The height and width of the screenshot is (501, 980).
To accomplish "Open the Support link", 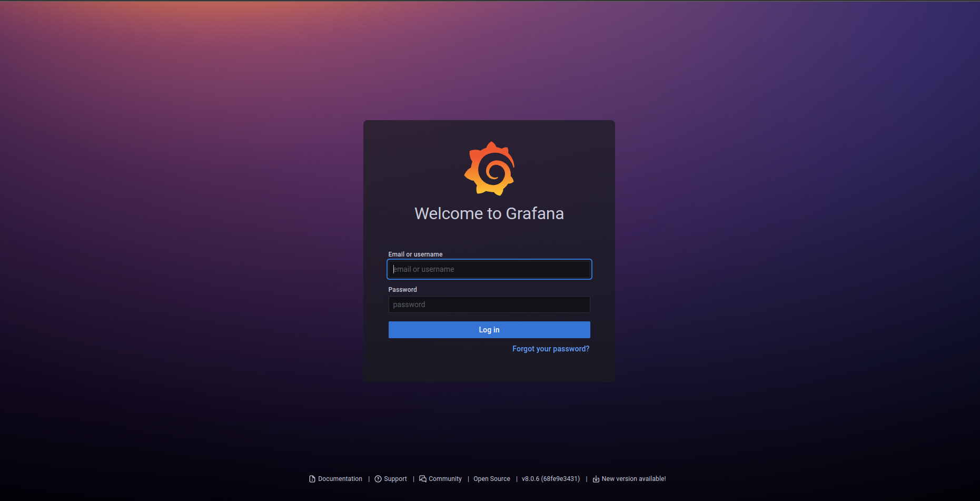I will pyautogui.click(x=395, y=479).
